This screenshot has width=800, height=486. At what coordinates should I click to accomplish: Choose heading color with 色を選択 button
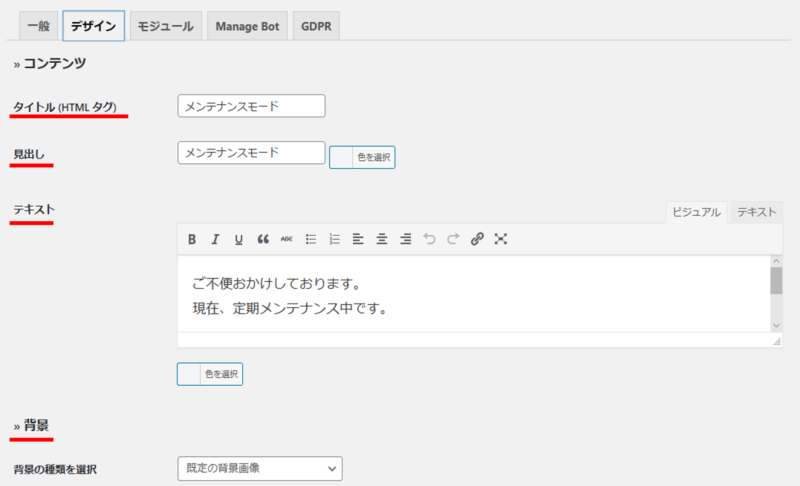pos(362,157)
